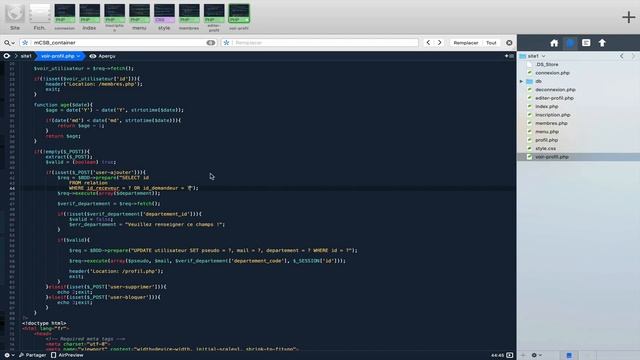This screenshot has height=360, width=640.
Task: Navigate forward in sidebar file browser
Action: (x=633, y=56)
